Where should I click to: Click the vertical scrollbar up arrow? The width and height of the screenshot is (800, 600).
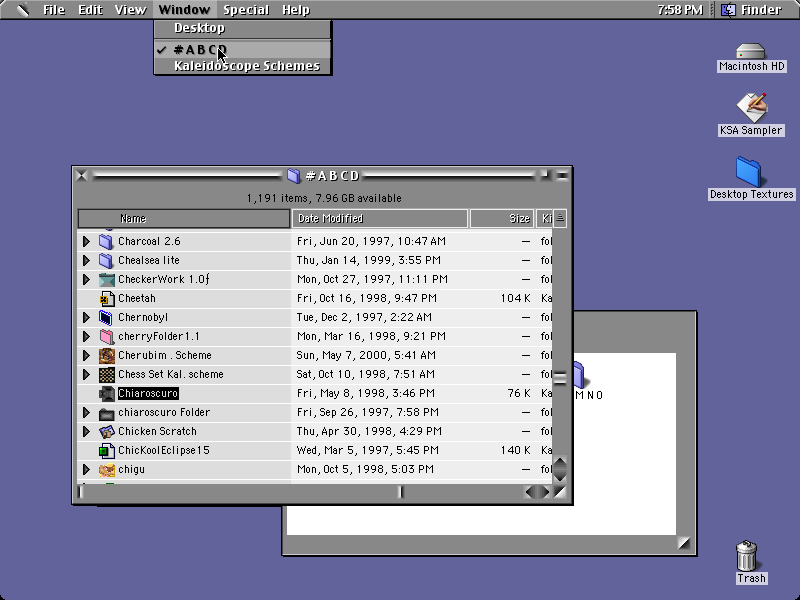[560, 463]
